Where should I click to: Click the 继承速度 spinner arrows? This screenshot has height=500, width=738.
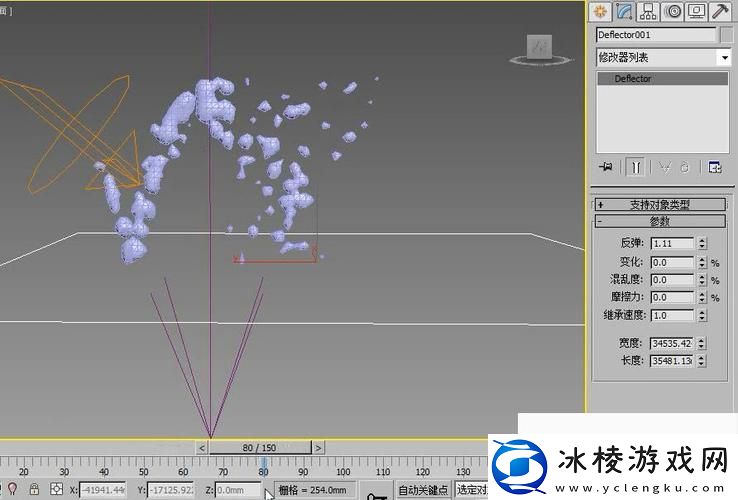coord(702,315)
